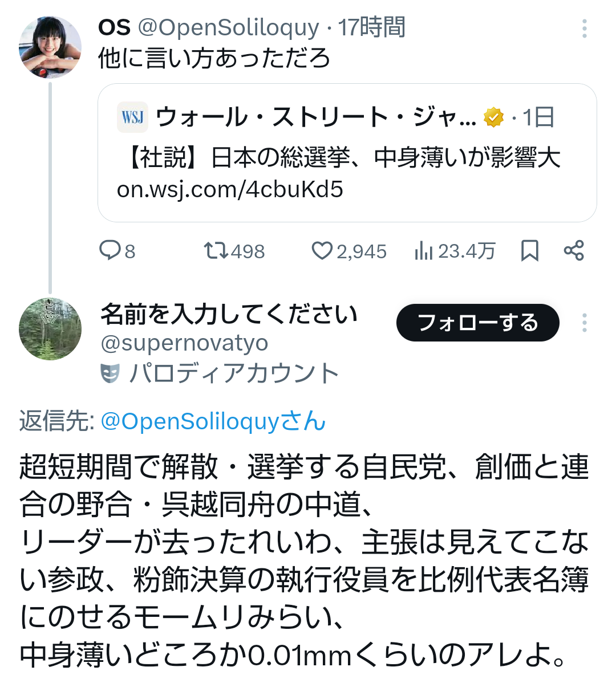Click the @OpenSoliloquy handle in header

228,27
